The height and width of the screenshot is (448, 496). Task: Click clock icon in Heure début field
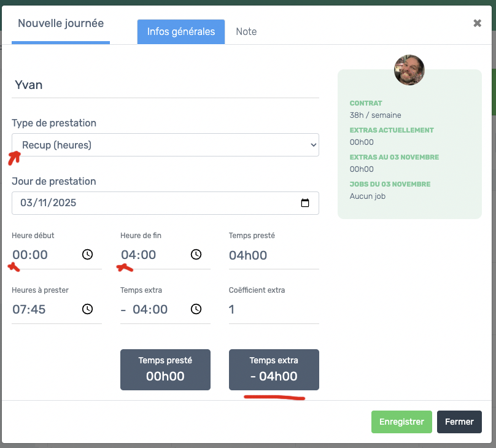87,255
